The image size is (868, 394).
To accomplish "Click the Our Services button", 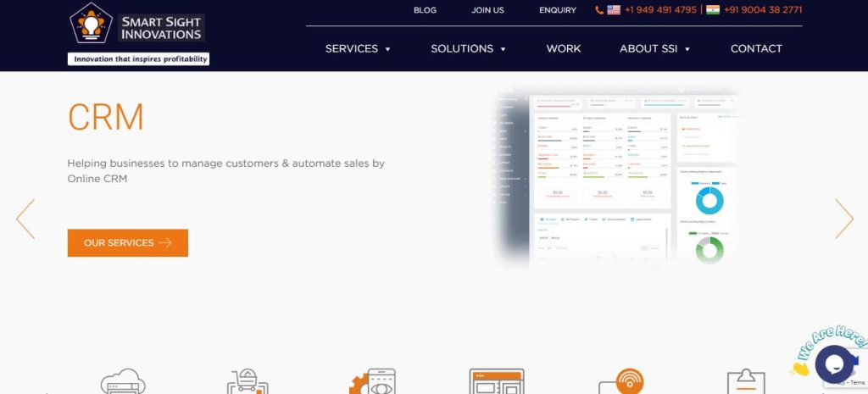I will click(x=128, y=243).
